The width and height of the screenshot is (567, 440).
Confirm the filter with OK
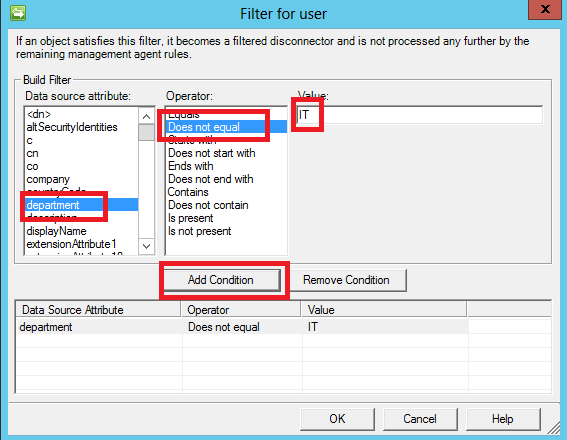(x=337, y=419)
